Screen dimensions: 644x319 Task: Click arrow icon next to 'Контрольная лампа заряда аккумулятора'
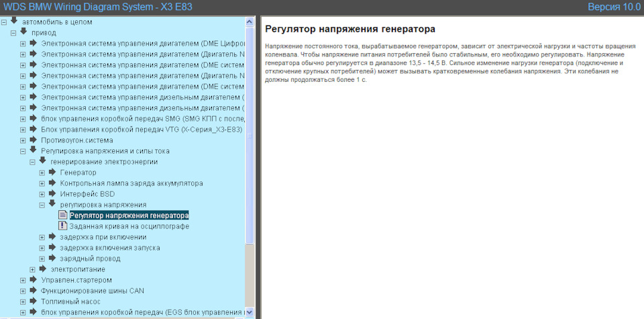tap(52, 182)
